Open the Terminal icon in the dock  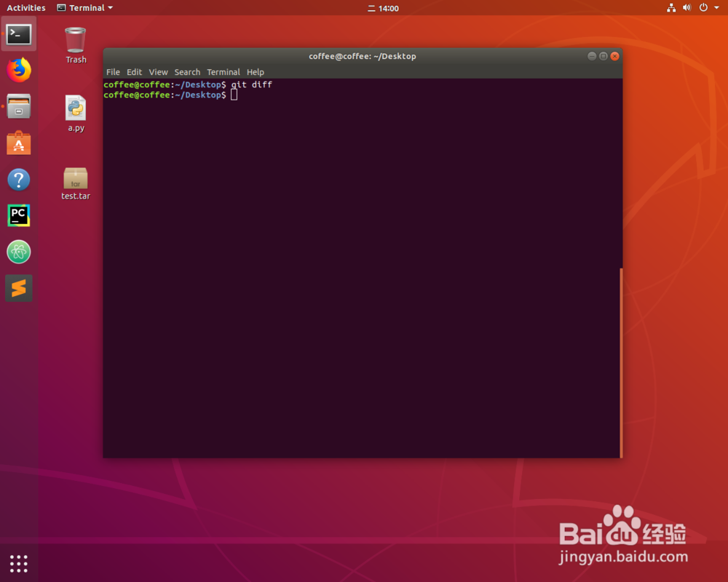pos(19,34)
